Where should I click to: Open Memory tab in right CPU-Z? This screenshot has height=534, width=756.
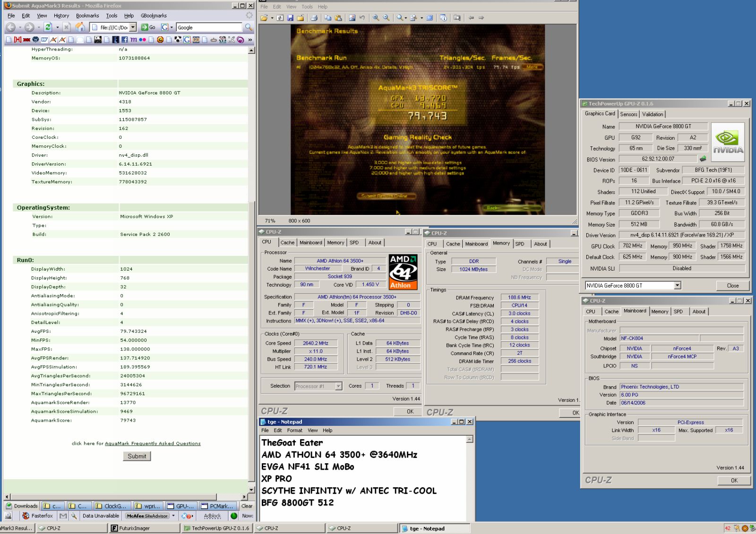[x=660, y=312]
